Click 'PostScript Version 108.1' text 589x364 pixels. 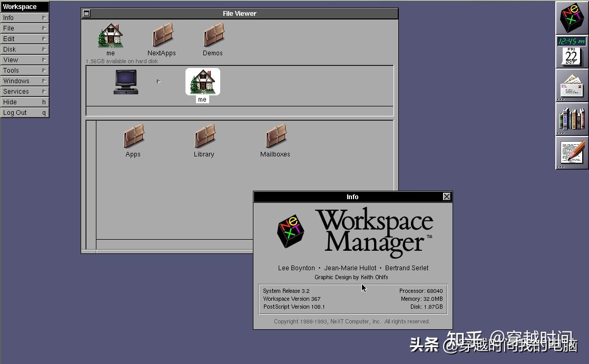tap(294, 307)
